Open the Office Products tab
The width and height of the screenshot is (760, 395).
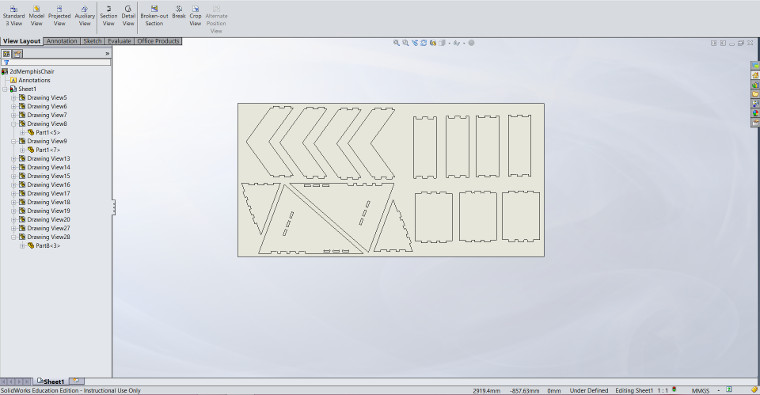point(158,41)
